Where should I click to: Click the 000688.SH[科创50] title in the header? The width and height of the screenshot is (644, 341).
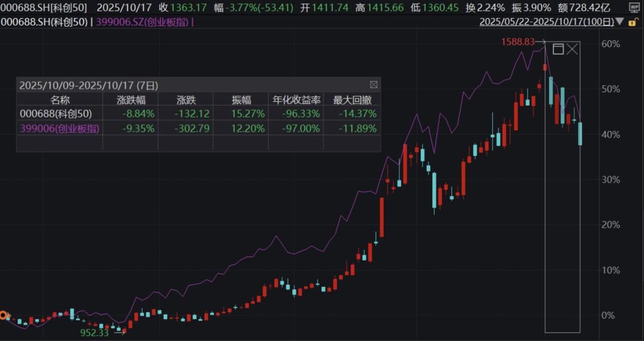pos(45,8)
